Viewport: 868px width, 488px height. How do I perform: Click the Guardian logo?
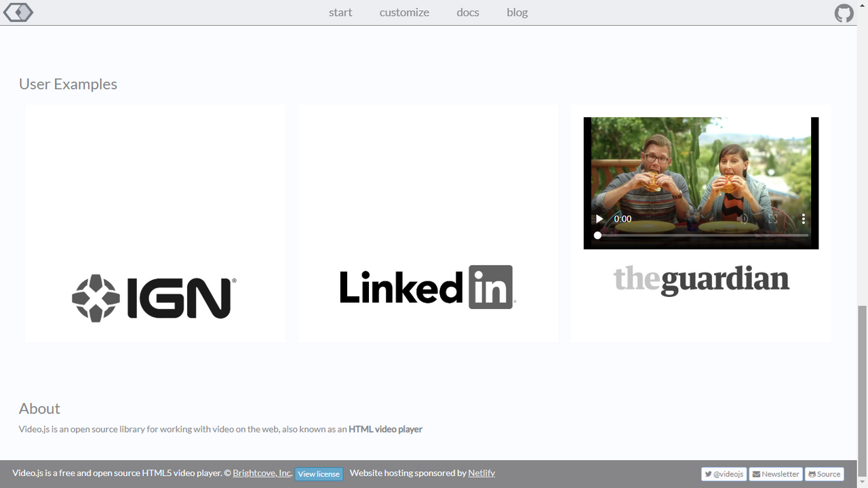point(701,280)
